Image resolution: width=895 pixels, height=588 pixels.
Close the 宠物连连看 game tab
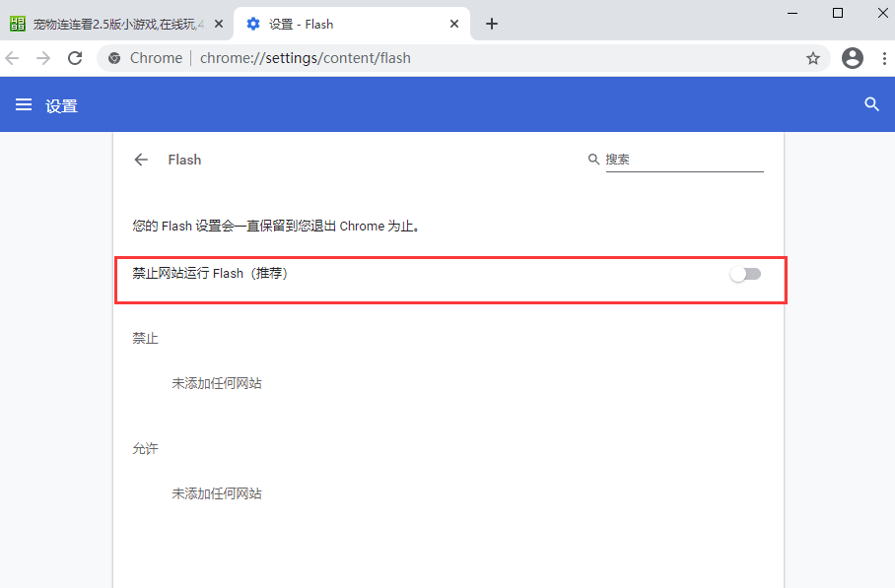pyautogui.click(x=218, y=24)
